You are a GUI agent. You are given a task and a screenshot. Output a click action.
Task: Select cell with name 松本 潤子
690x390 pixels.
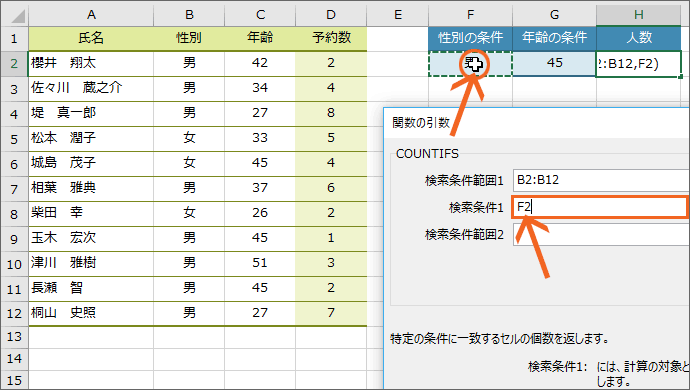91,139
